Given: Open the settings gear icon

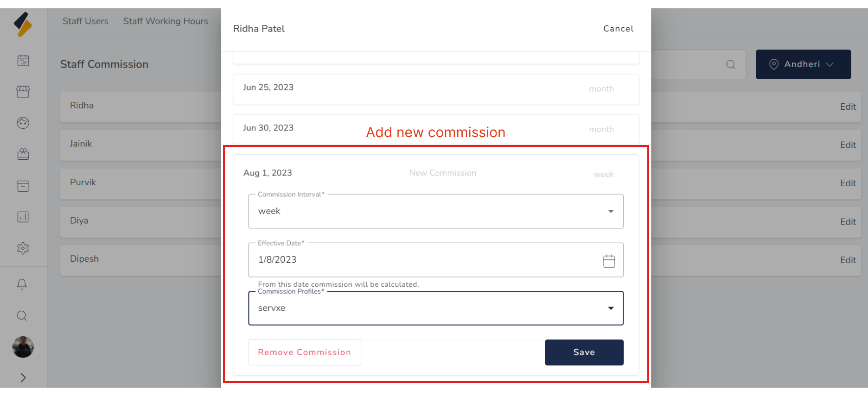Looking at the screenshot, I should tap(23, 248).
